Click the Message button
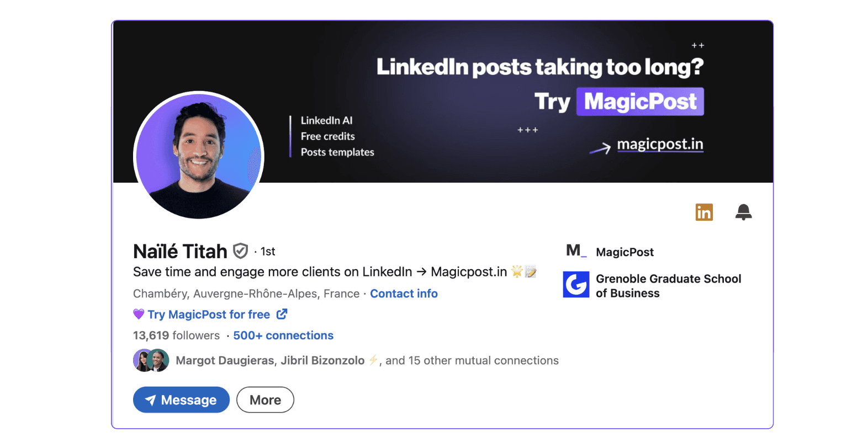This screenshot has height=448, width=868. coord(181,399)
